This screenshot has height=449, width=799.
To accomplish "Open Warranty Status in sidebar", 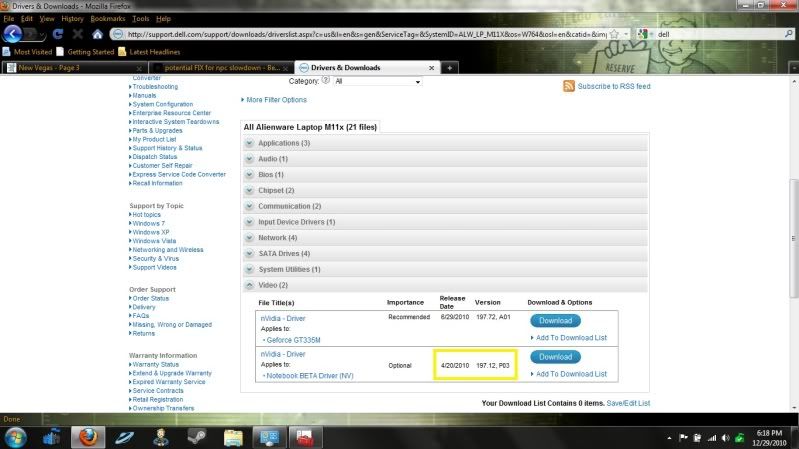I will 155,364.
